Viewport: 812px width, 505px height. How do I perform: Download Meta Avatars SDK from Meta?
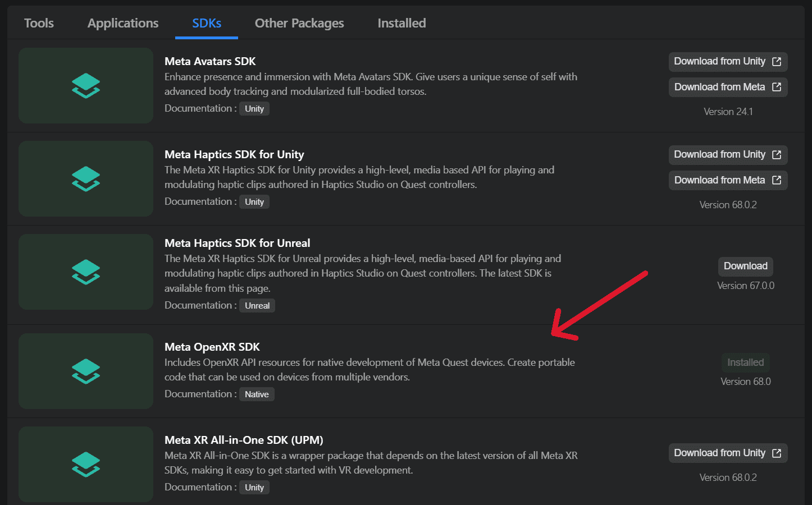tap(728, 87)
